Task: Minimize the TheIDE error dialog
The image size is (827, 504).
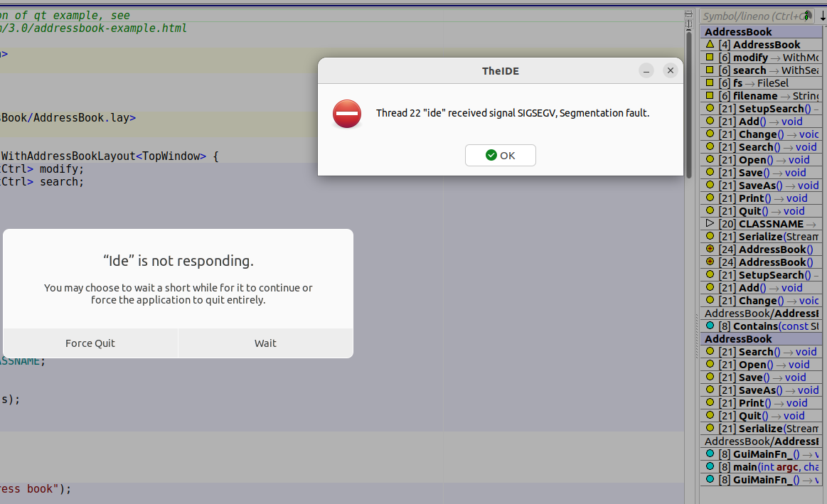Action: tap(646, 70)
